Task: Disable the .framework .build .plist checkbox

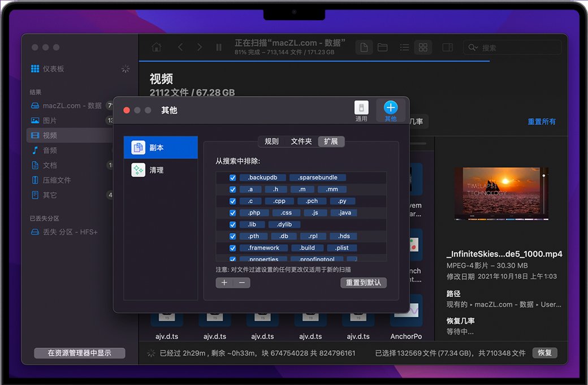Action: (232, 248)
